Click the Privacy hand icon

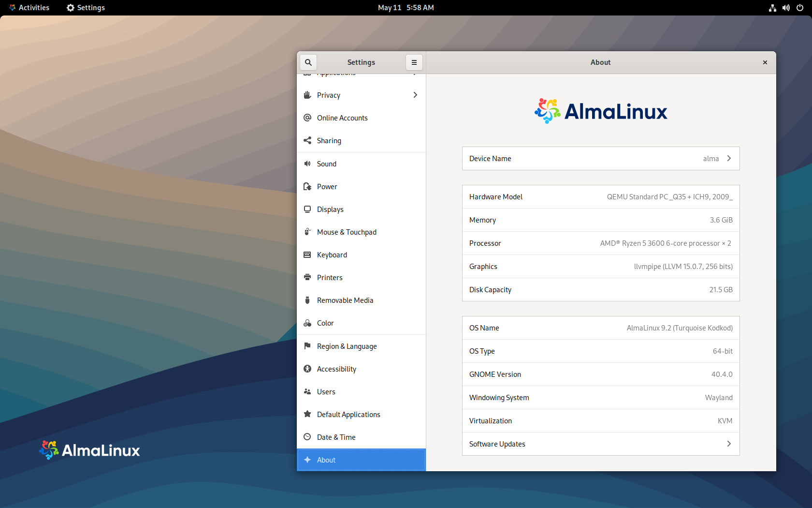click(x=307, y=95)
